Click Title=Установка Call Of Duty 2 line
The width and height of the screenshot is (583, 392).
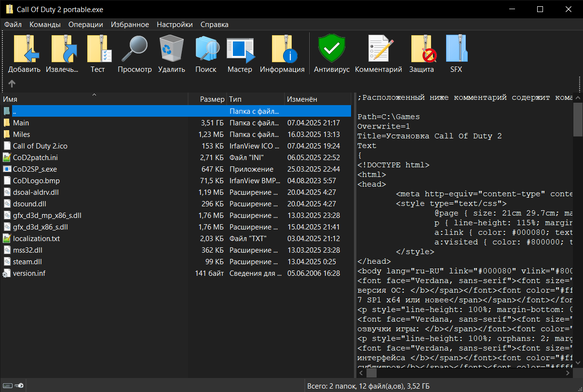(x=430, y=136)
